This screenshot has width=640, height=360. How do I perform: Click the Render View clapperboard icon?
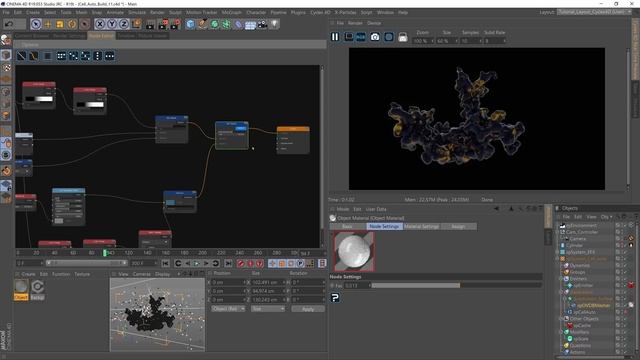click(x=150, y=24)
